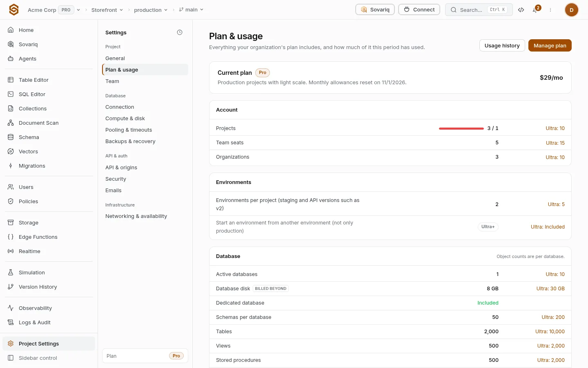Image resolution: width=588 pixels, height=368 pixels.
Task: Go to Document Scan
Action: click(x=49, y=123)
